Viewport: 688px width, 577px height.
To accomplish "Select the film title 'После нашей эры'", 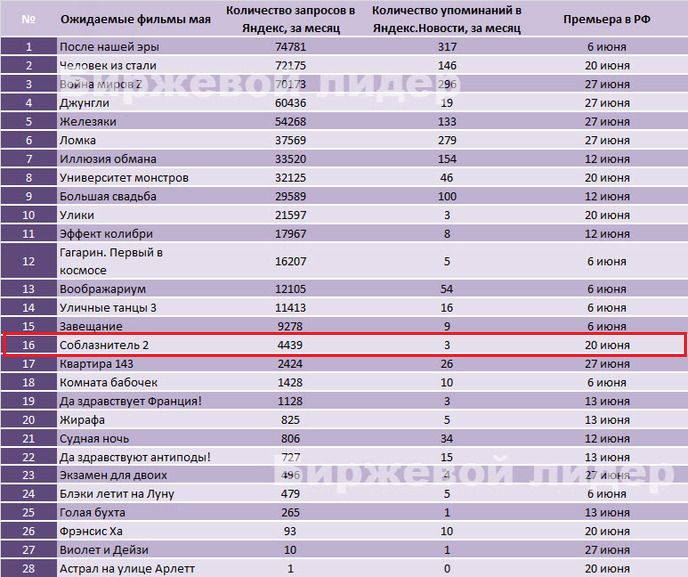I will (109, 47).
